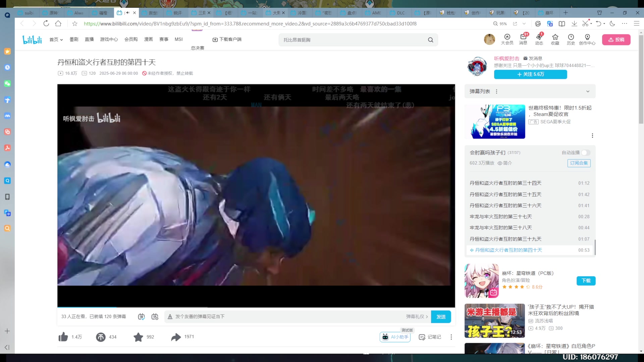Open 首页 dropdown arrow in nav
This screenshot has width=644, height=362.
pyautogui.click(x=61, y=40)
